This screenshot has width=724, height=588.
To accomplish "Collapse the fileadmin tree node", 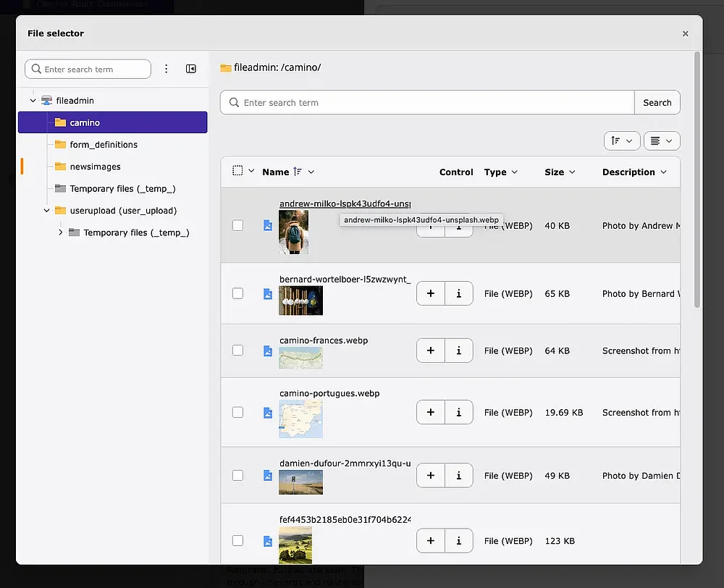I will point(33,100).
